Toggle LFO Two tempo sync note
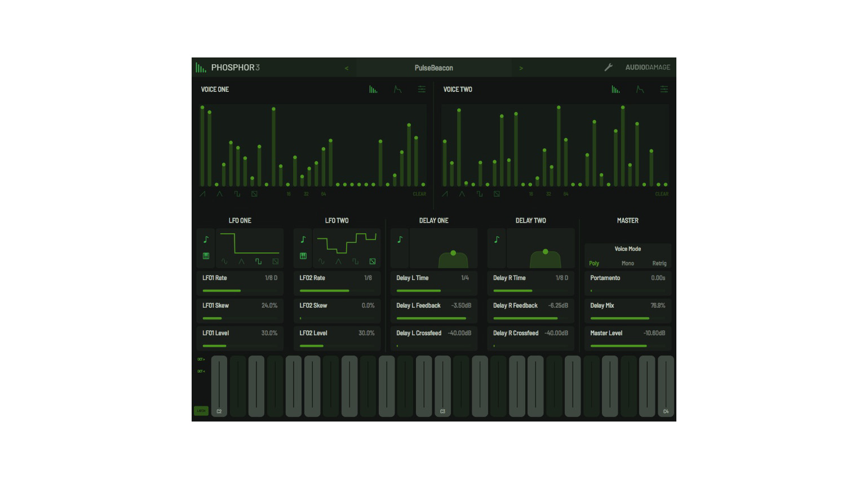This screenshot has width=868, height=479. (303, 239)
